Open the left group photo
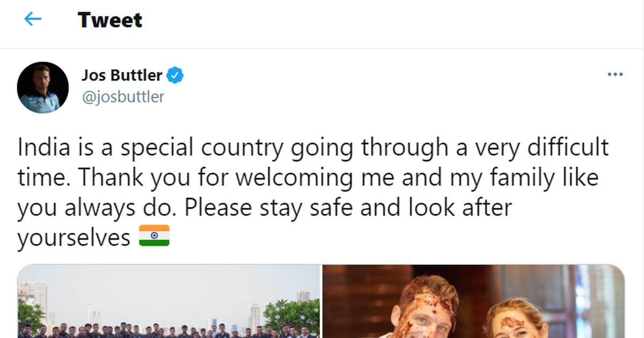644x338 pixels. (169, 301)
